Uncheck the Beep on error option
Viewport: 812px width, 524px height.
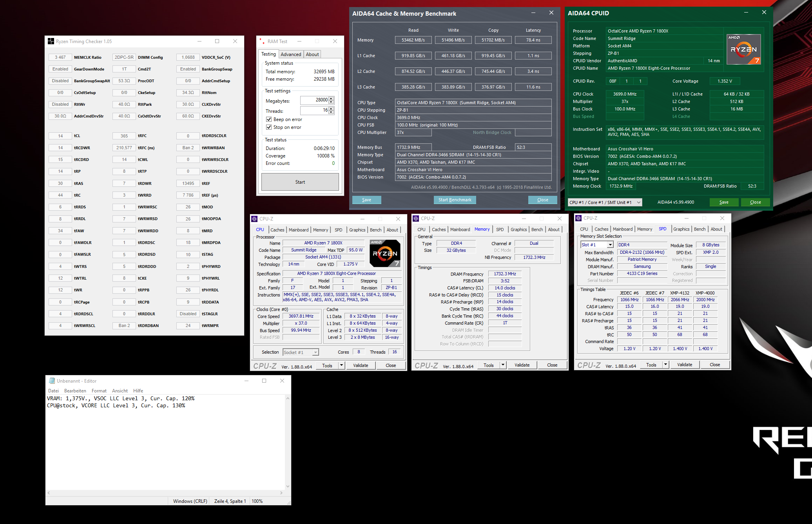click(x=269, y=119)
